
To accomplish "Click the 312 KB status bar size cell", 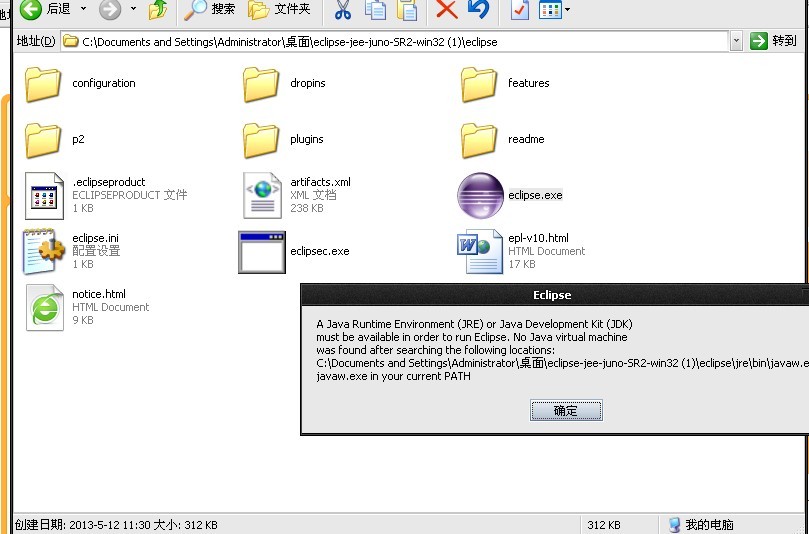I will 604,525.
